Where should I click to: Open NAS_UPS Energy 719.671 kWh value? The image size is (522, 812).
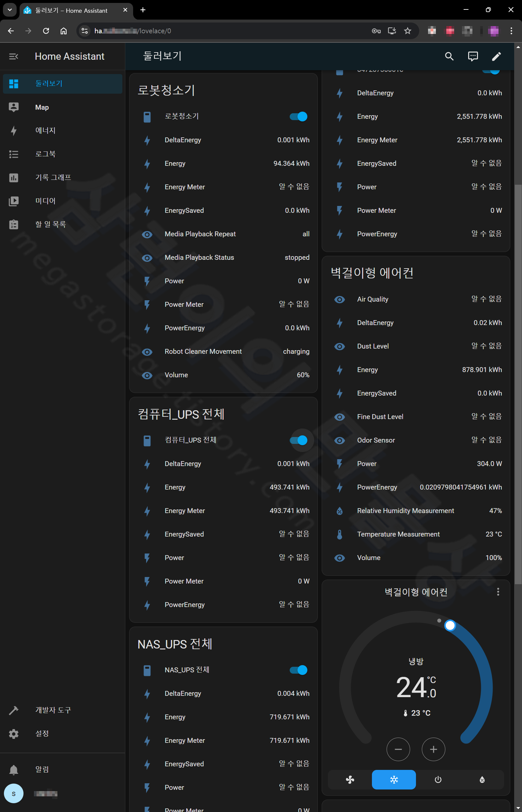pyautogui.click(x=289, y=717)
